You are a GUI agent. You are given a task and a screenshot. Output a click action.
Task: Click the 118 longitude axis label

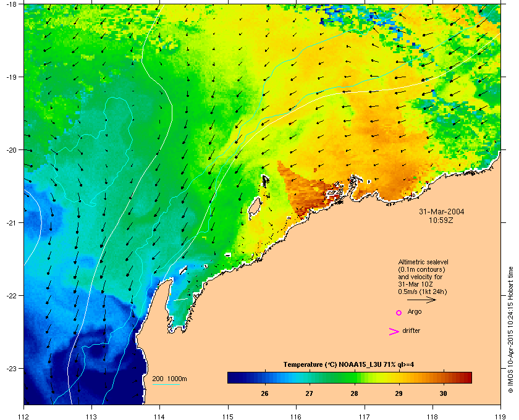[x=432, y=417]
